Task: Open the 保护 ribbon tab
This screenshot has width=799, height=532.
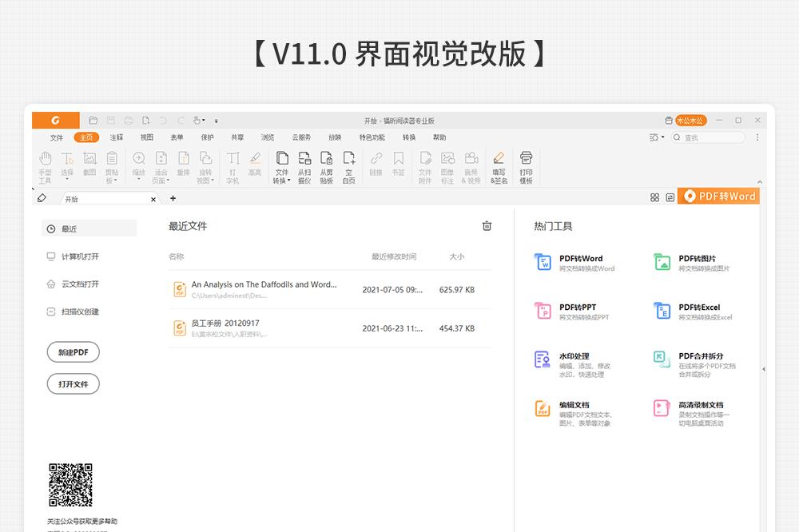Action: 208,137
